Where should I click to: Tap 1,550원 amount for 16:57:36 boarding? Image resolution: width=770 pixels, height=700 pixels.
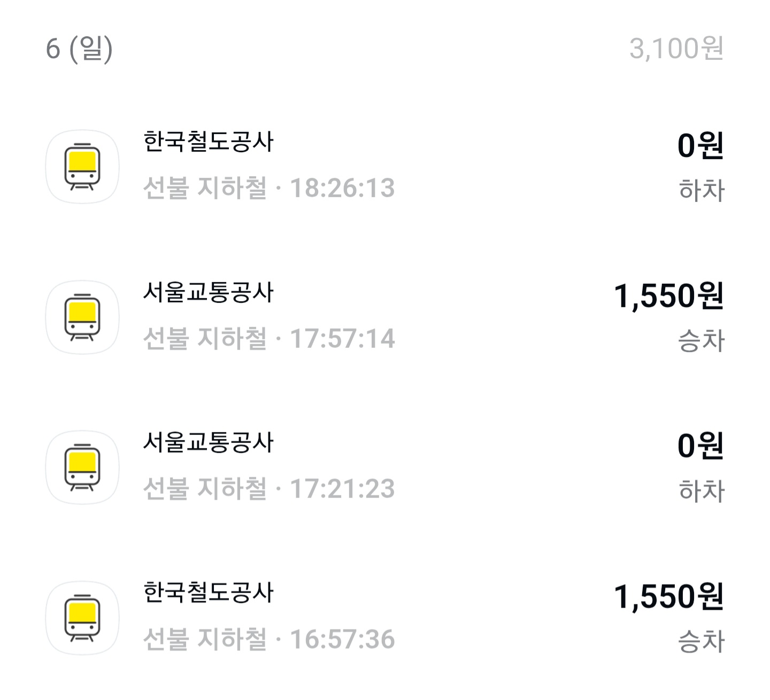coord(668,597)
